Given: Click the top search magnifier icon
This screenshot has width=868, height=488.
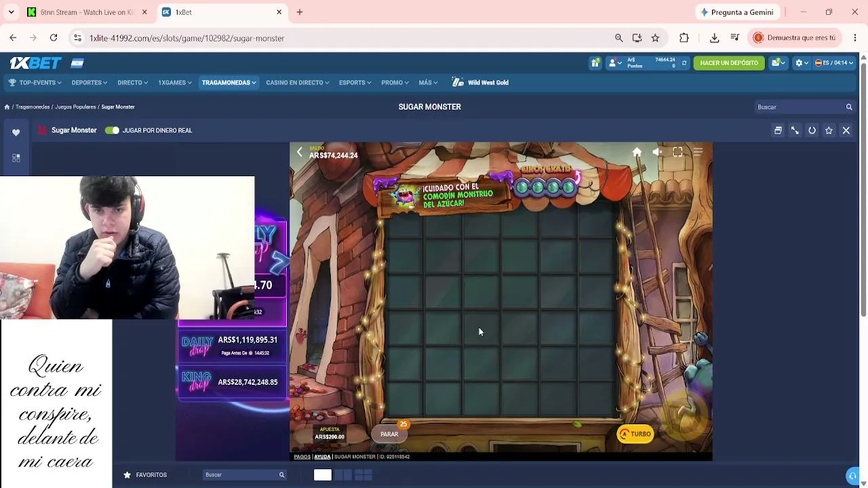Looking at the screenshot, I should pyautogui.click(x=849, y=107).
